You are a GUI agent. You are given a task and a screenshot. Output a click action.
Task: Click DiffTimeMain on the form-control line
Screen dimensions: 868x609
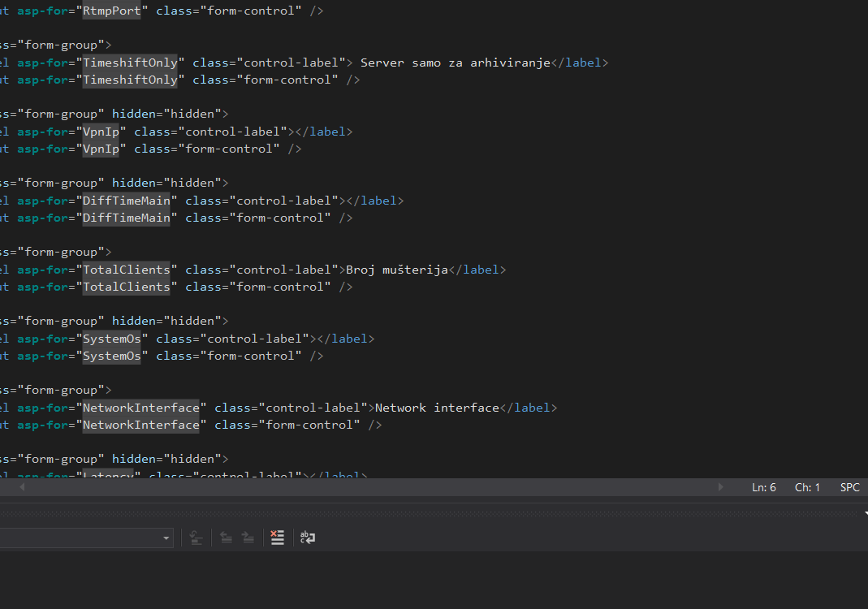pyautogui.click(x=126, y=218)
